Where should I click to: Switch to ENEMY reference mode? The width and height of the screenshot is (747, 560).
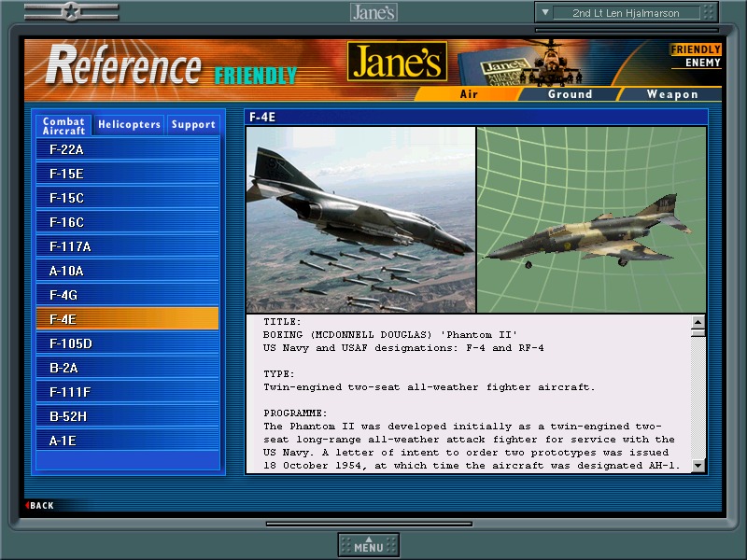pyautogui.click(x=702, y=63)
